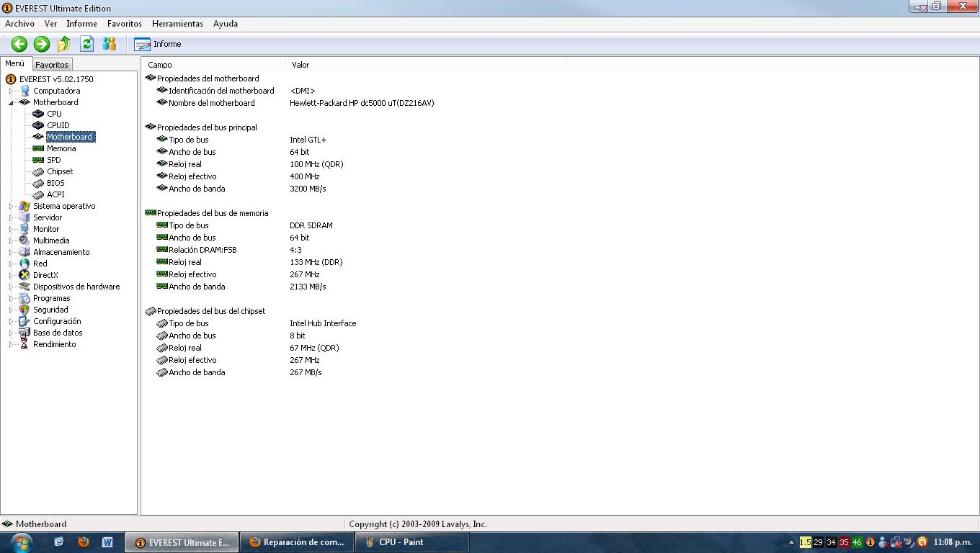This screenshot has width=980, height=553.
Task: Select the SPD memory module icon
Action: (x=38, y=160)
